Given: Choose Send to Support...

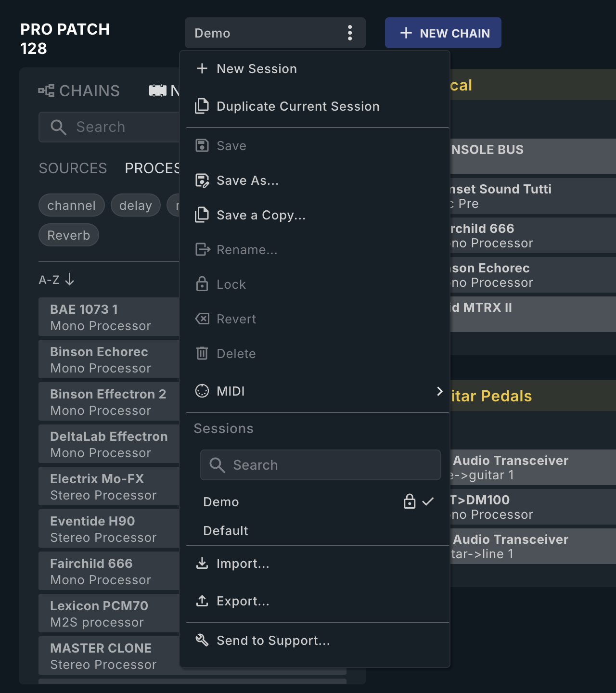Looking at the screenshot, I should pyautogui.click(x=315, y=640).
